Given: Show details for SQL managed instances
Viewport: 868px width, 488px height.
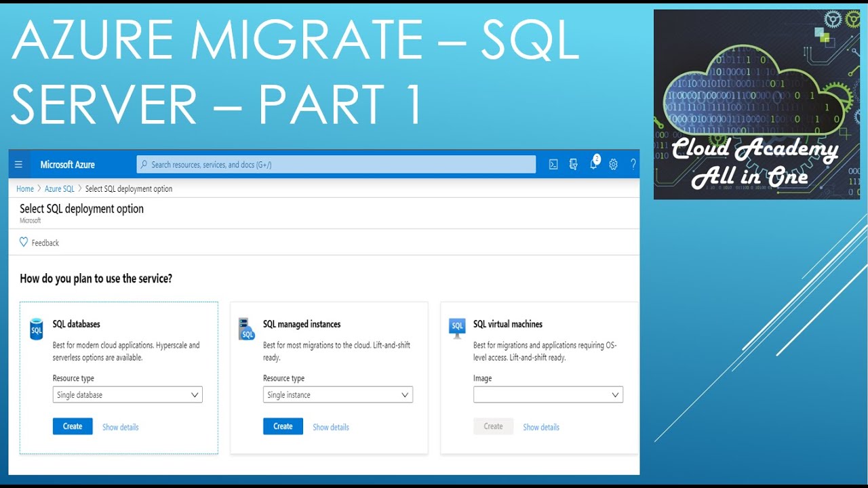Looking at the screenshot, I should pyautogui.click(x=331, y=427).
